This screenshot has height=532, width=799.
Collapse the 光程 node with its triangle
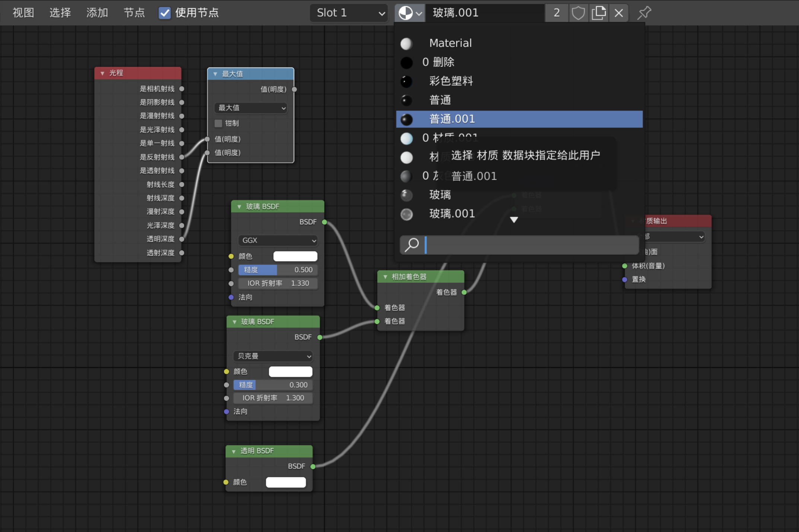[x=102, y=73]
